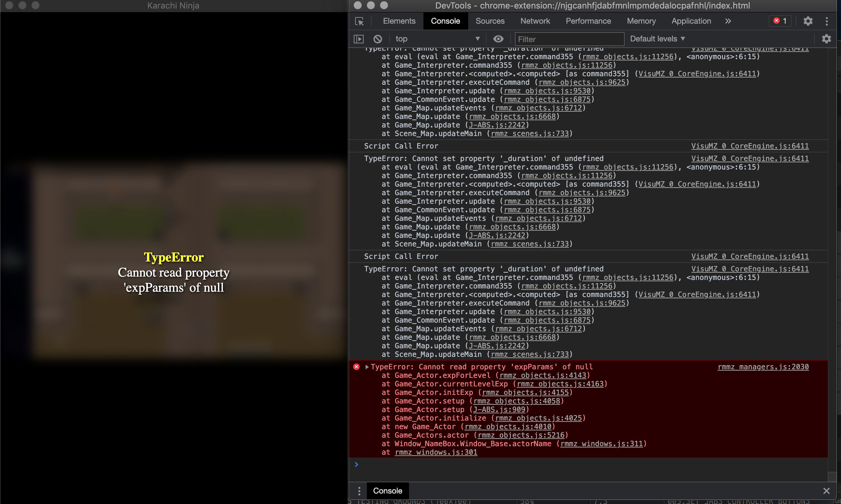Open console settings gear beside Default levels
Image resolution: width=841 pixels, height=504 pixels.
click(827, 39)
